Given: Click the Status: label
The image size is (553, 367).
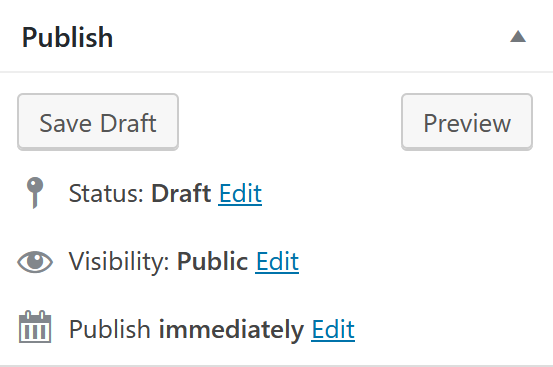Looking at the screenshot, I should tap(106, 193).
